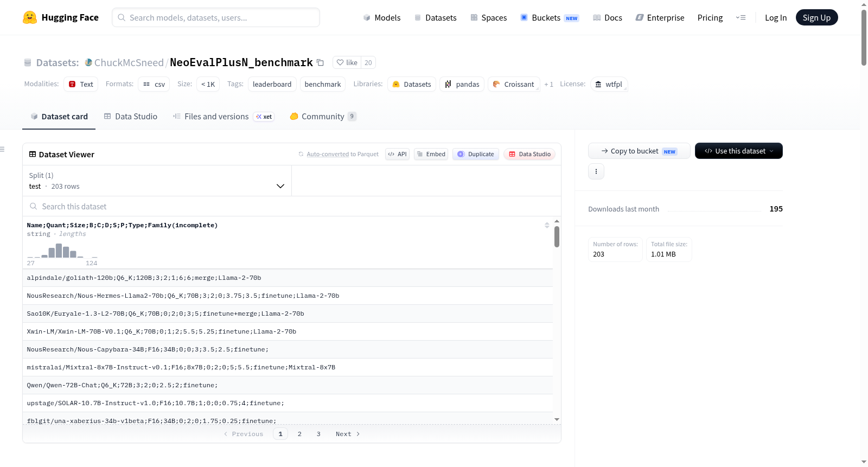This screenshot has width=868, height=467.
Task: Open the wtfpl license tag
Action: (x=609, y=84)
